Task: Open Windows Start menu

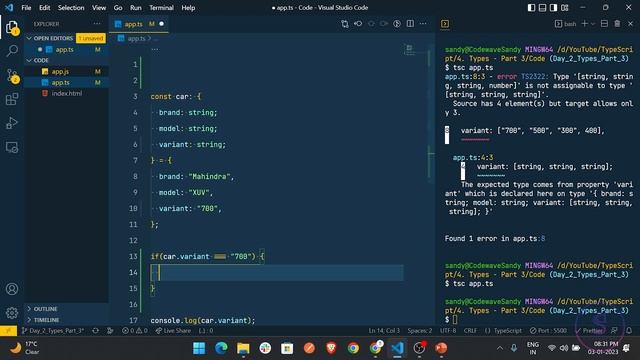Action: (199, 348)
